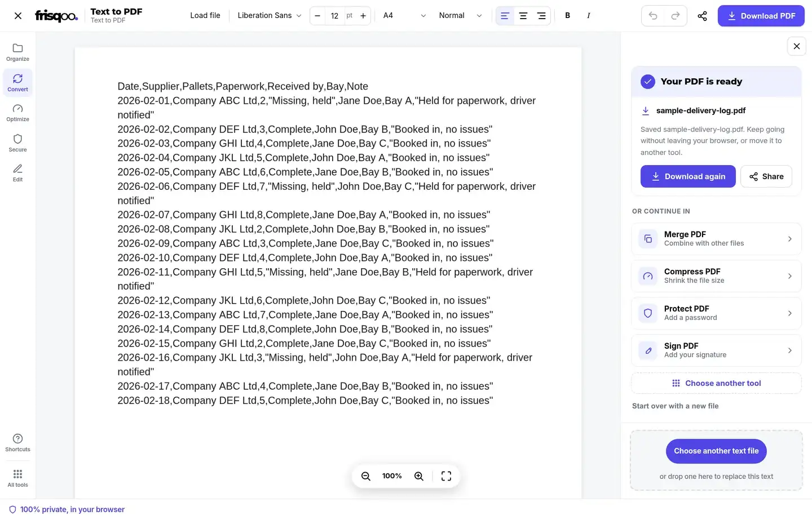
Task: Open the Edit sidebar tool
Action: [17, 173]
